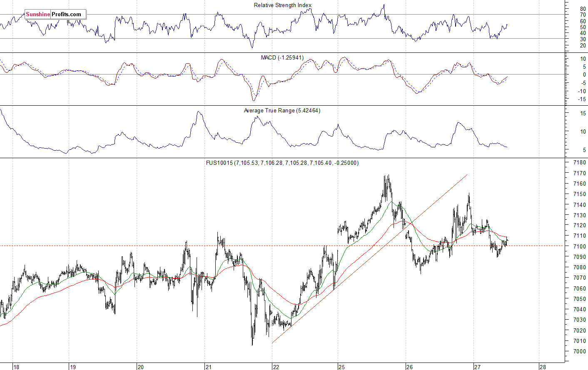This screenshot has height=370, width=588.
Task: Click the Average True Range (5.42464) label
Action: (282, 110)
